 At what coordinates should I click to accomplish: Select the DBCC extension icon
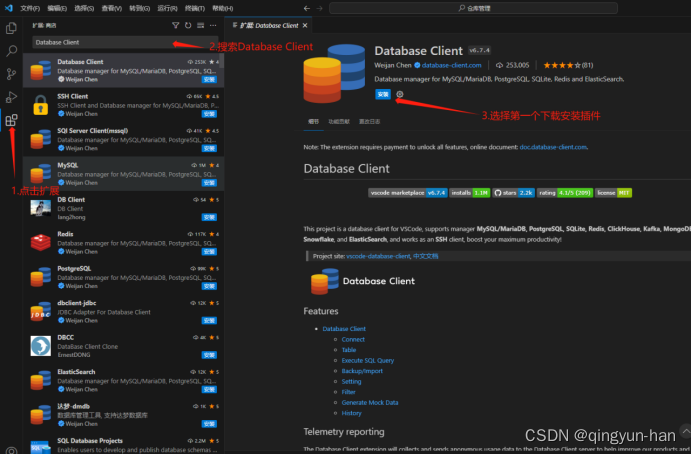click(x=41, y=346)
